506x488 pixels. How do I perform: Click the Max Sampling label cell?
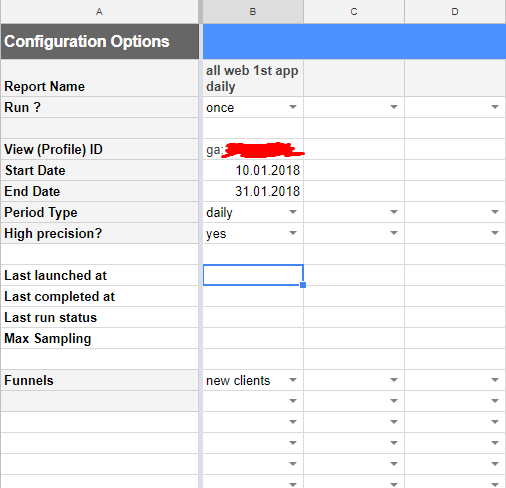100,338
